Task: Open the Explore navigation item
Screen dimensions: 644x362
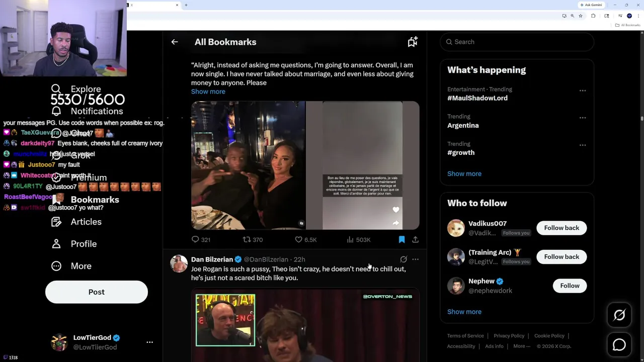Action: pyautogui.click(x=76, y=89)
